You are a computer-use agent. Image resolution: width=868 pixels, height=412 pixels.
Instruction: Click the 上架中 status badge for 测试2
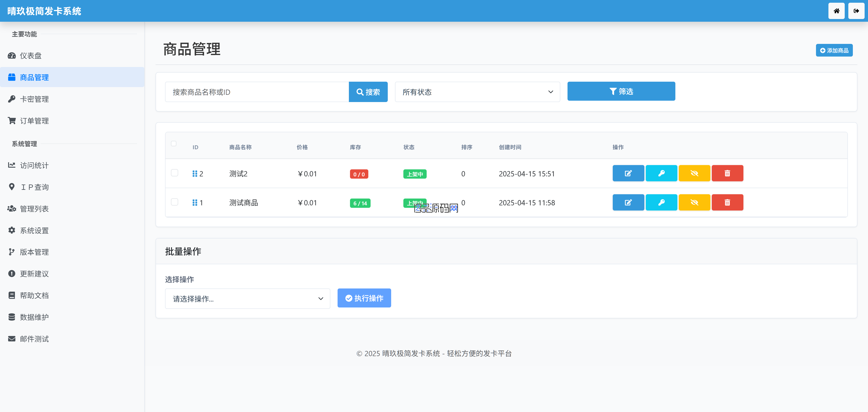coord(415,174)
